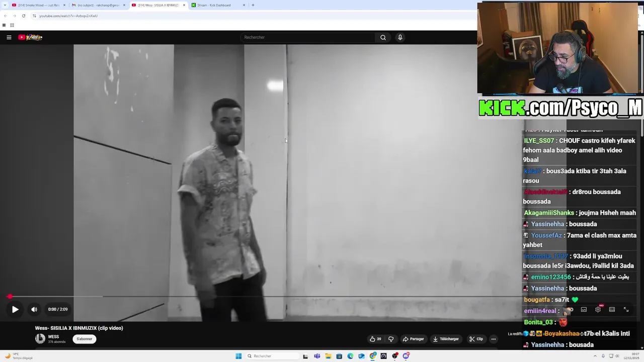Screen dimensions: 644x362
Task: Switch to Chrome in the taskbar
Action: pyautogui.click(x=373, y=356)
